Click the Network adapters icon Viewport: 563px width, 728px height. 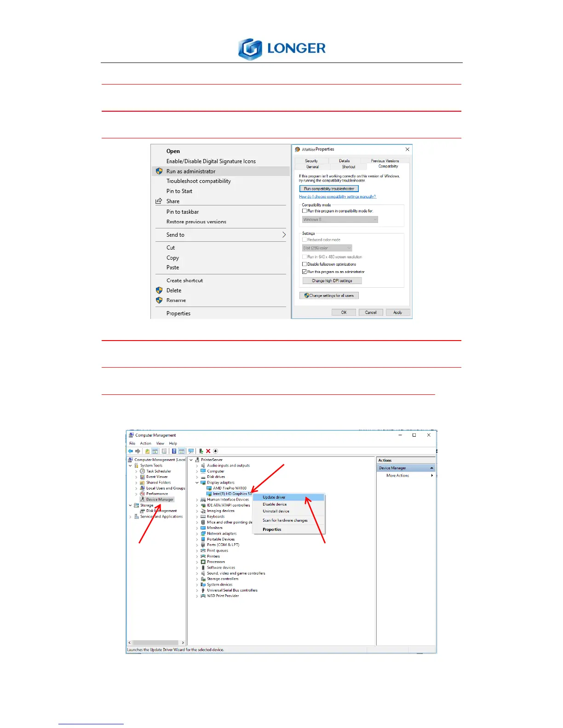pos(203,534)
